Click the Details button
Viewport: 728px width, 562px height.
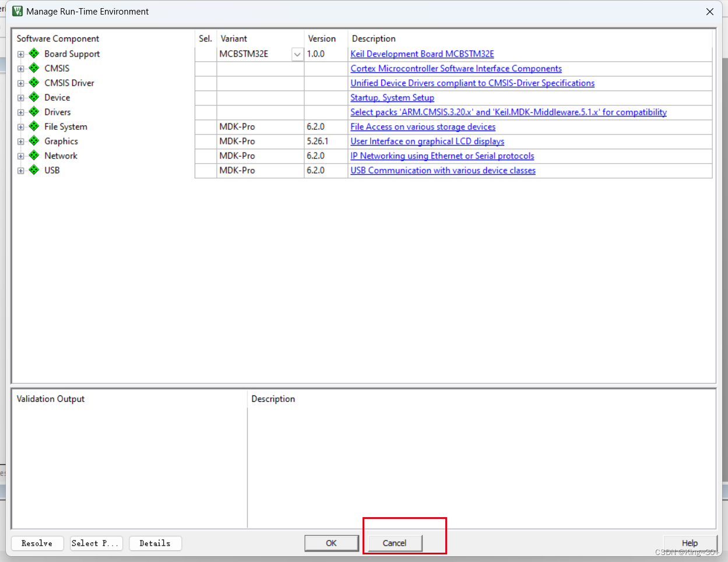click(x=155, y=543)
